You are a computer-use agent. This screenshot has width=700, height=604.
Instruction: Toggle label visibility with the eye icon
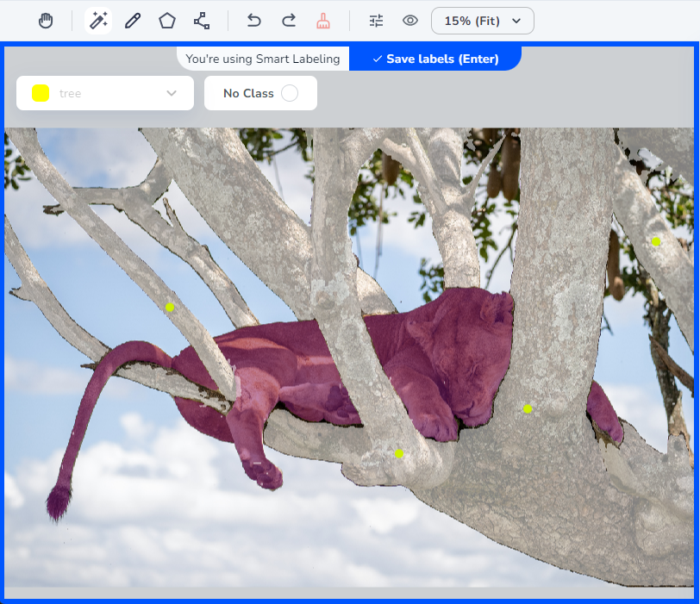click(x=410, y=21)
